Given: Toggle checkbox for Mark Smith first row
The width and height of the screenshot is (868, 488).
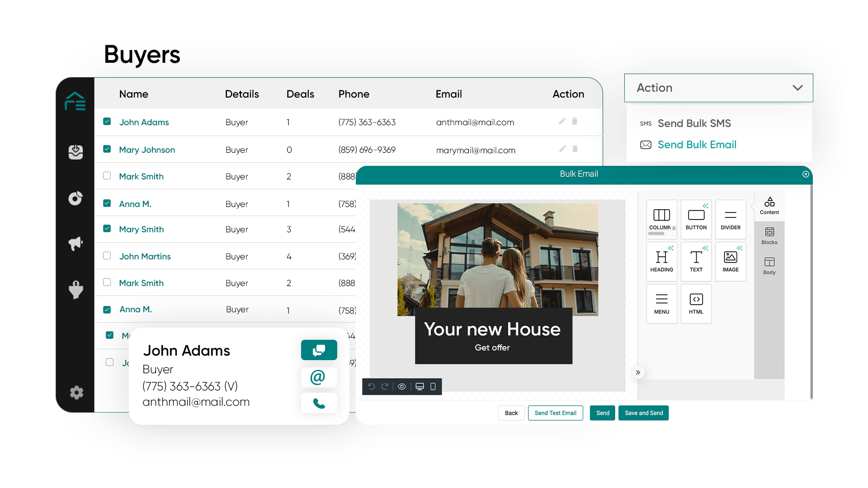Looking at the screenshot, I should click(x=108, y=176).
